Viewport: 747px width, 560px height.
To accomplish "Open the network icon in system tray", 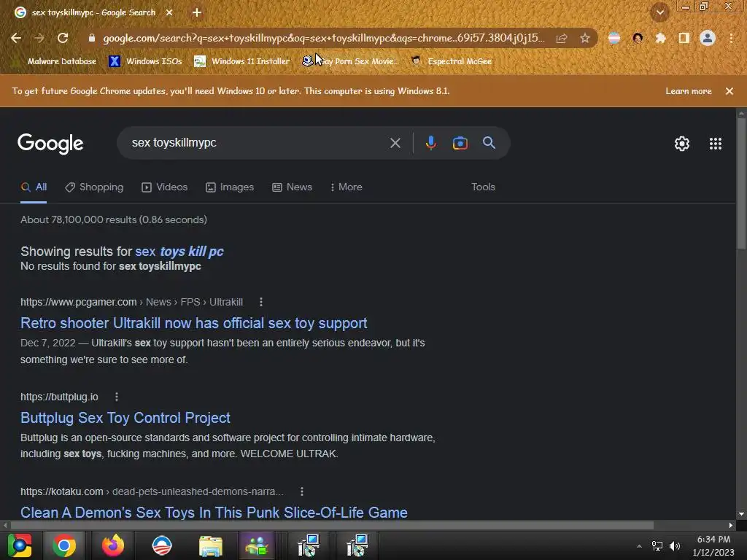I will pyautogui.click(x=657, y=545).
